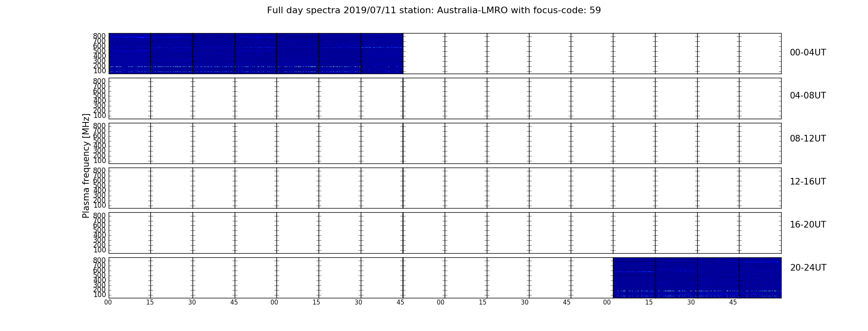
Task: Select the '04-08UT' row label
Action: pos(808,96)
